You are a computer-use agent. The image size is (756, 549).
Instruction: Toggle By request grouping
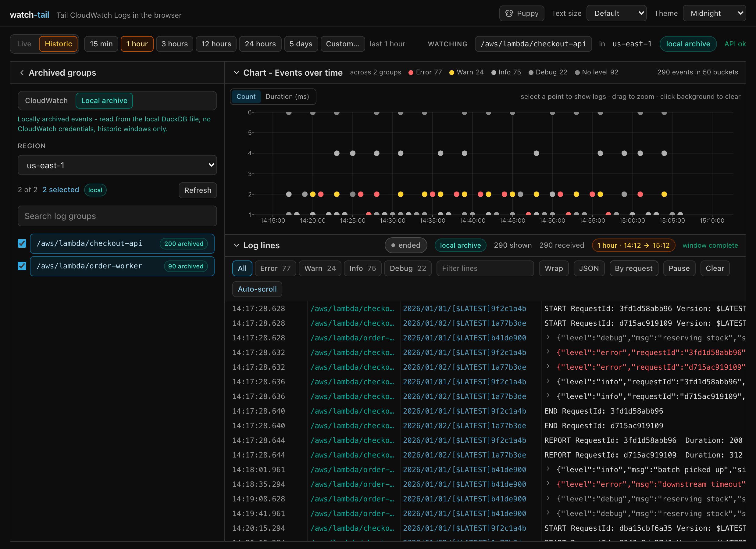click(x=634, y=268)
